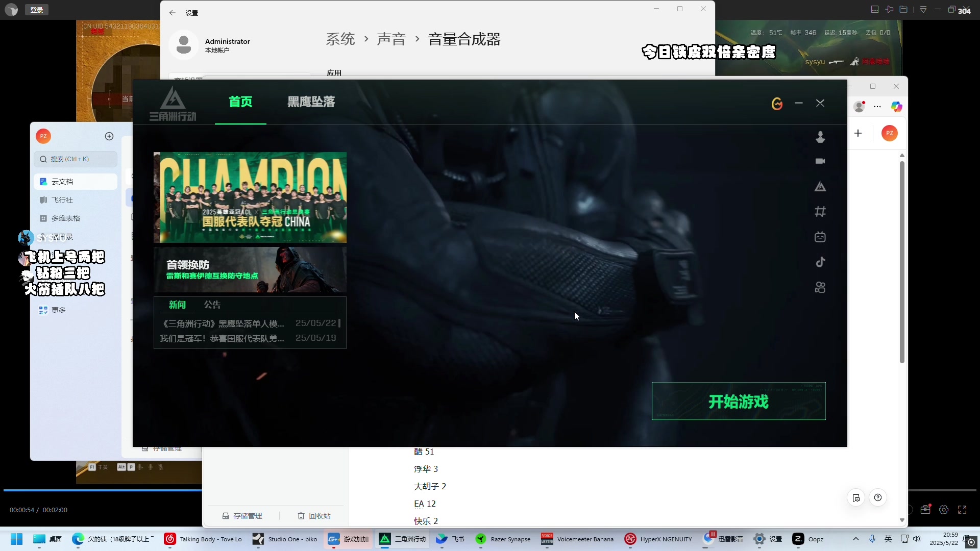This screenshot has height=551, width=980.
Task: Click the document icon button beside help
Action: pos(856,498)
